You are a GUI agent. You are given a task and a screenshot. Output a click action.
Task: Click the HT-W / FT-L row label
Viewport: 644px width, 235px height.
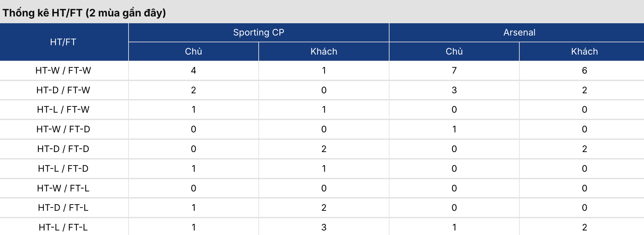click(x=63, y=189)
